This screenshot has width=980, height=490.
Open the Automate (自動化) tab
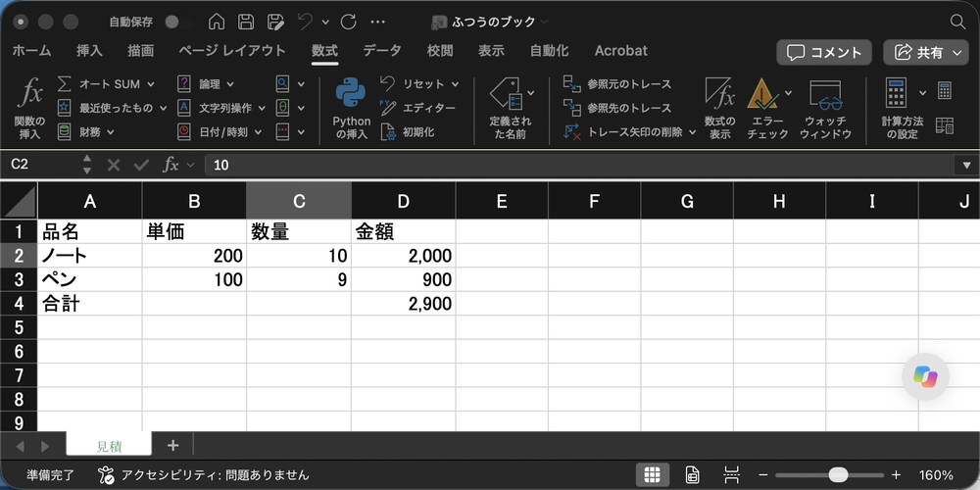click(549, 51)
